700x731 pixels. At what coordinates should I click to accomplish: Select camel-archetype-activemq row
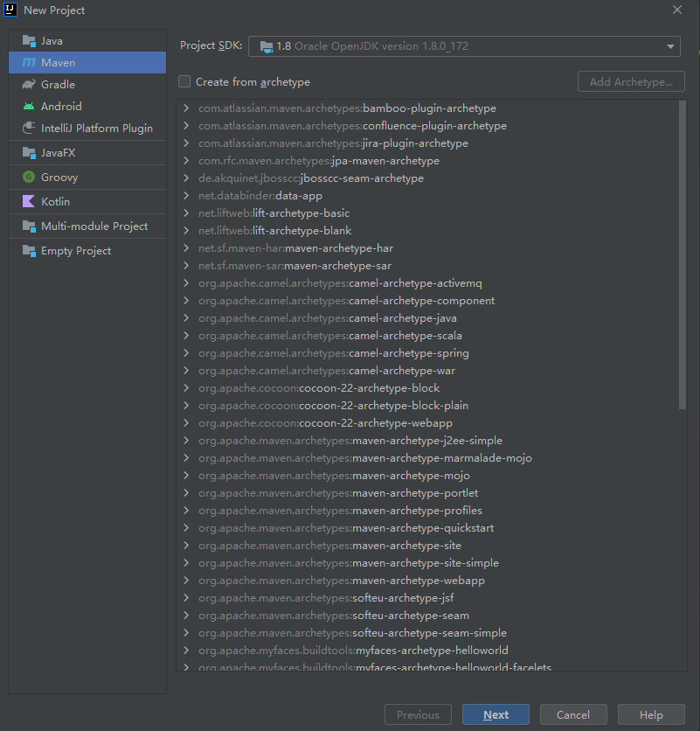427,283
